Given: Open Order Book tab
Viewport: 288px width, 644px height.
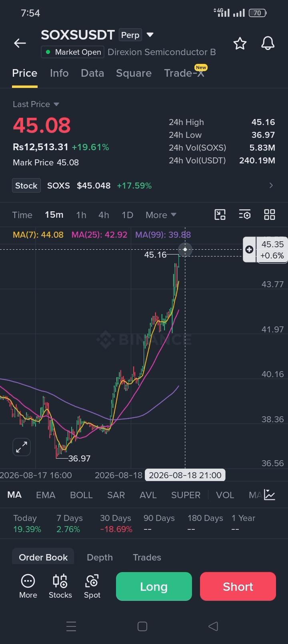Looking at the screenshot, I should pos(43,557).
